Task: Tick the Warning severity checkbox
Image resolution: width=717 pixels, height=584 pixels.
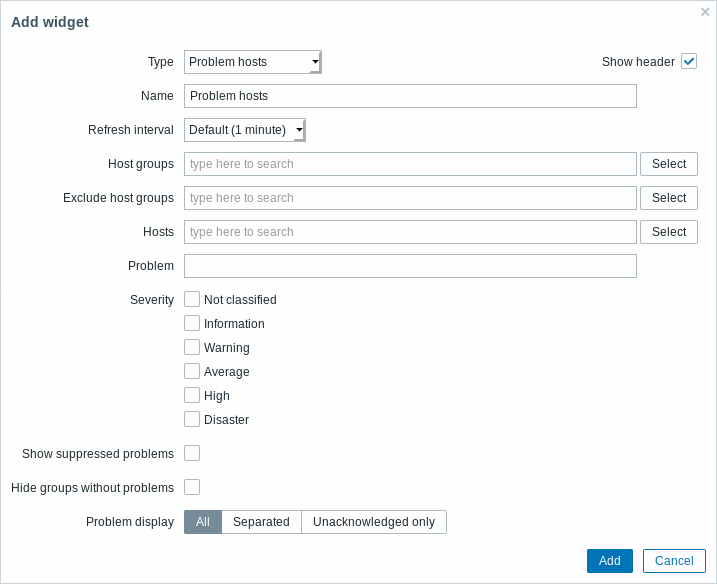Action: (192, 347)
